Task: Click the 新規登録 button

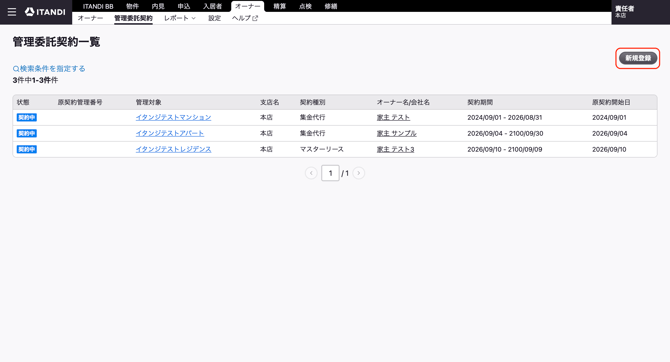Action: point(638,58)
